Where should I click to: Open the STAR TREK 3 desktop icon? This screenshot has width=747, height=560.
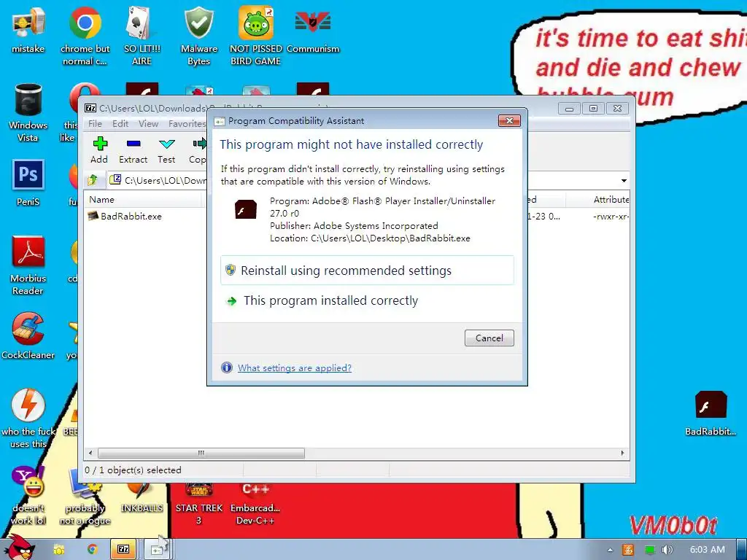(198, 505)
